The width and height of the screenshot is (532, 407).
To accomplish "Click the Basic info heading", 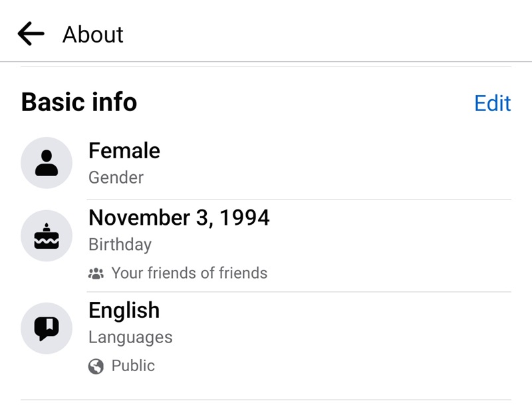I will (x=79, y=102).
